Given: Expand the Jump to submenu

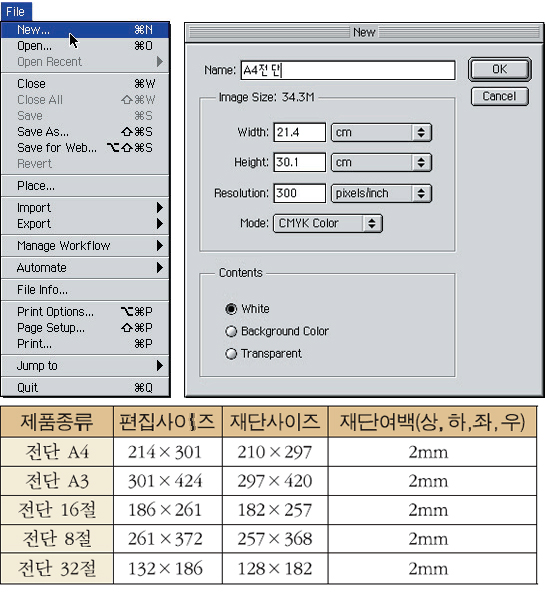Looking at the screenshot, I should point(85,365).
